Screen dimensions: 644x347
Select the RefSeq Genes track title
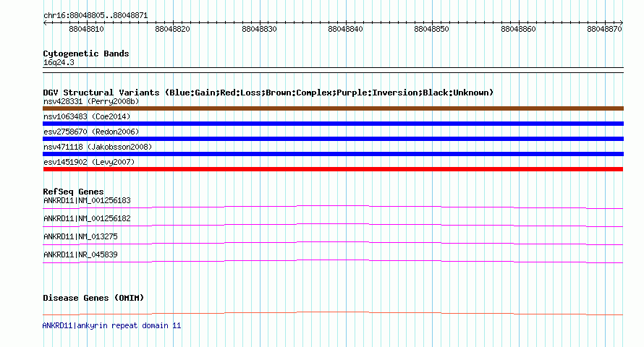[x=73, y=192]
